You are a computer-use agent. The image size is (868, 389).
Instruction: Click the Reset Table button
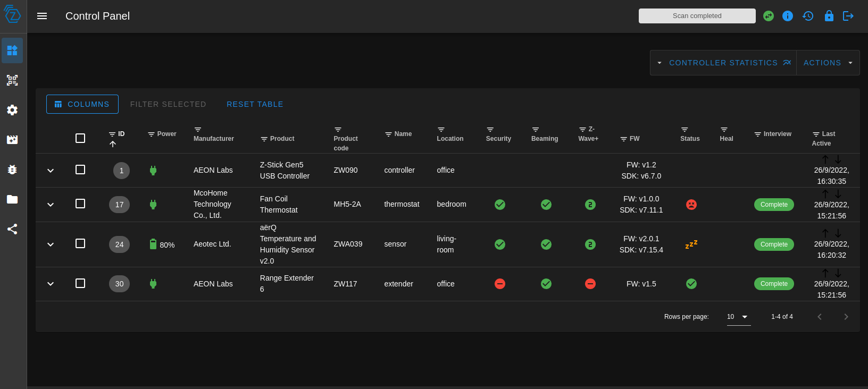coord(255,104)
